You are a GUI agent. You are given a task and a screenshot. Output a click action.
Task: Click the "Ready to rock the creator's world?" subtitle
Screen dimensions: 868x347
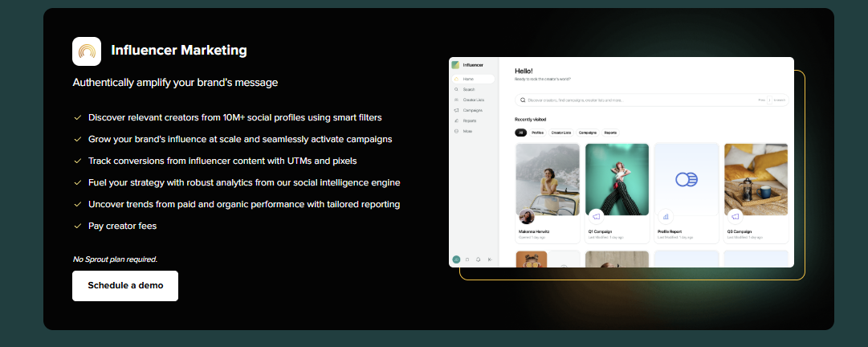point(543,80)
